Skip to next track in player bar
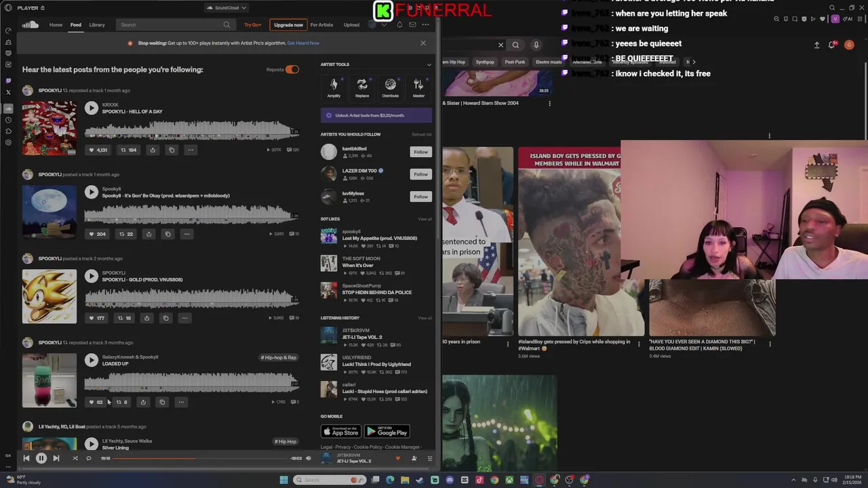This screenshot has height=488, width=868. coord(56,459)
